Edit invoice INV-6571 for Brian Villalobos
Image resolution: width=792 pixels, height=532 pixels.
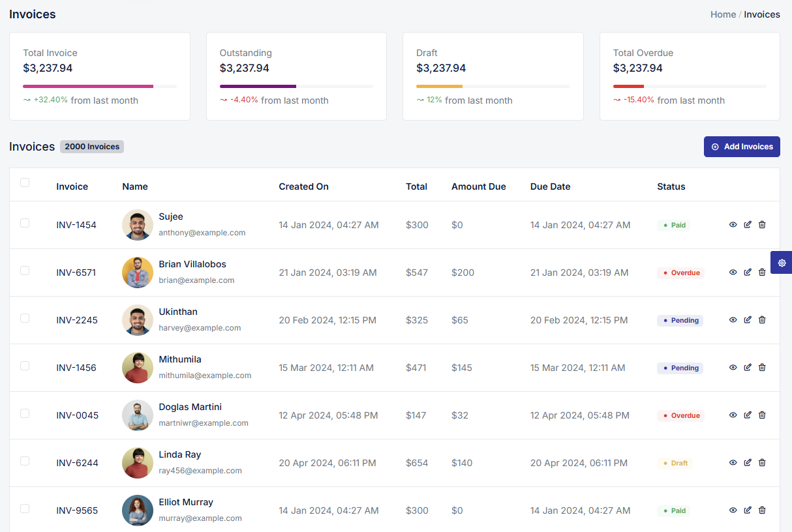tap(748, 272)
